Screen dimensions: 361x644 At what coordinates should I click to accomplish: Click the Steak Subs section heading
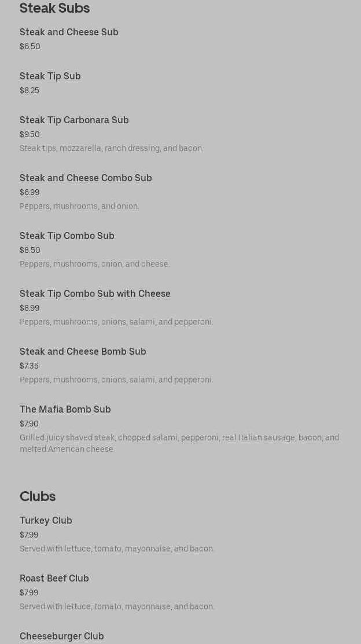tap(54, 9)
